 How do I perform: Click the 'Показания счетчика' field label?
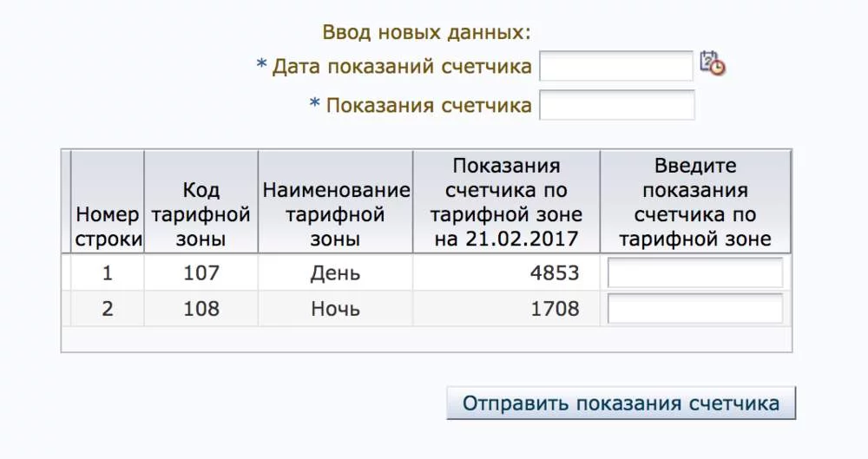click(x=428, y=106)
